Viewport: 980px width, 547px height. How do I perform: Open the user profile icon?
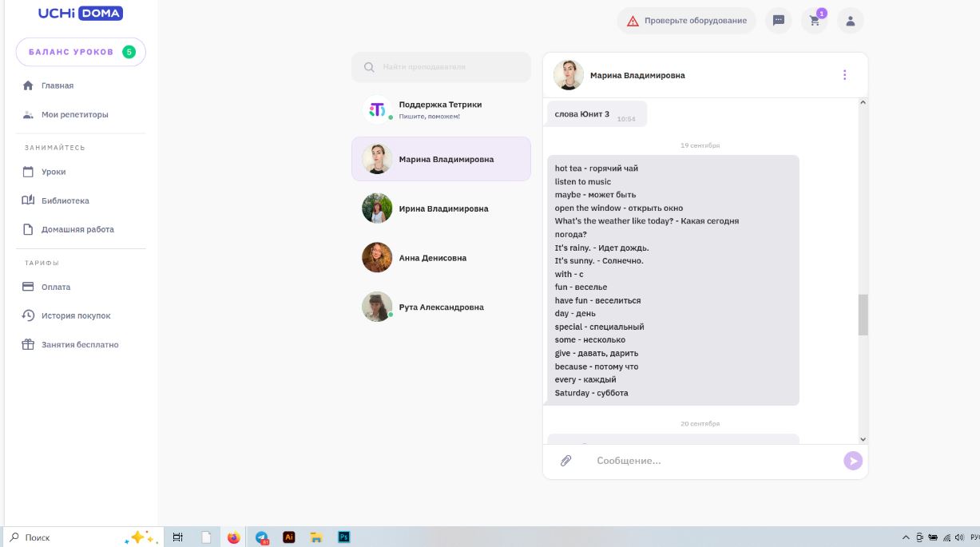click(851, 21)
